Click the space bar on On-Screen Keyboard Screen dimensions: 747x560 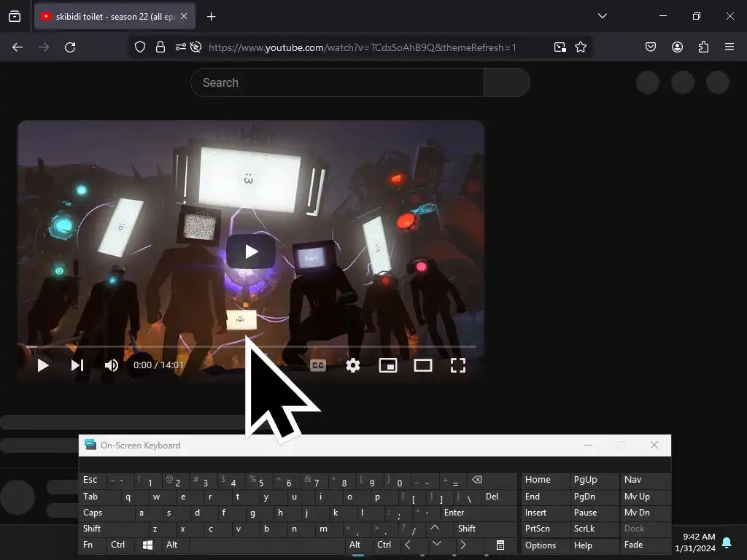[x=267, y=545]
